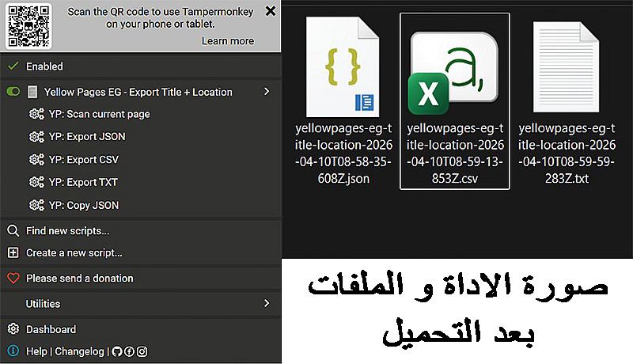Viewport: 633px width, 364px height.
Task: Open Please send a donation
Action: click(80, 279)
